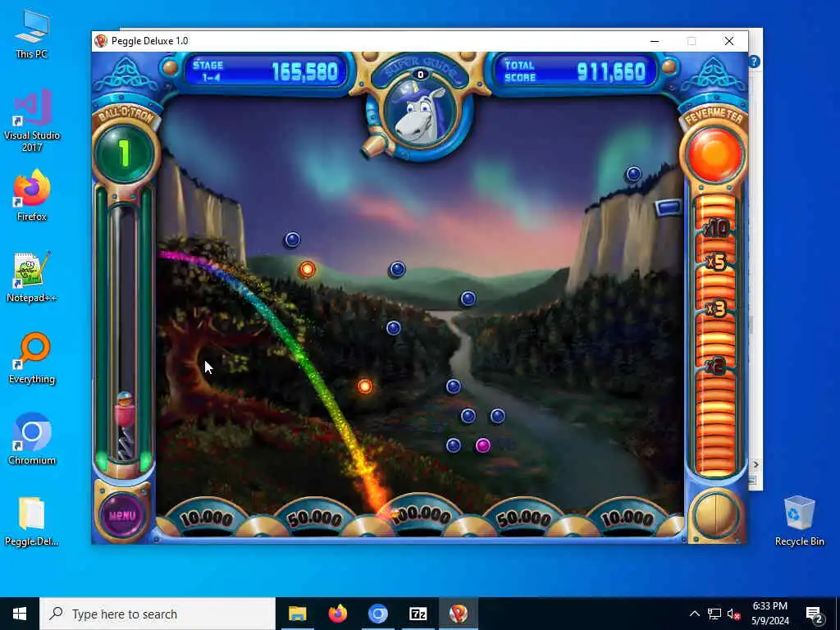The image size is (840, 630).
Task: Click the x3 multiplier on the Fevermeter
Action: tap(716, 309)
